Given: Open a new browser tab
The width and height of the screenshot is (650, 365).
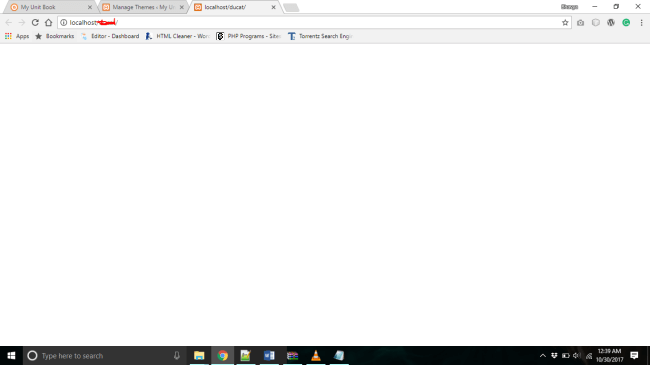Looking at the screenshot, I should point(291,7).
